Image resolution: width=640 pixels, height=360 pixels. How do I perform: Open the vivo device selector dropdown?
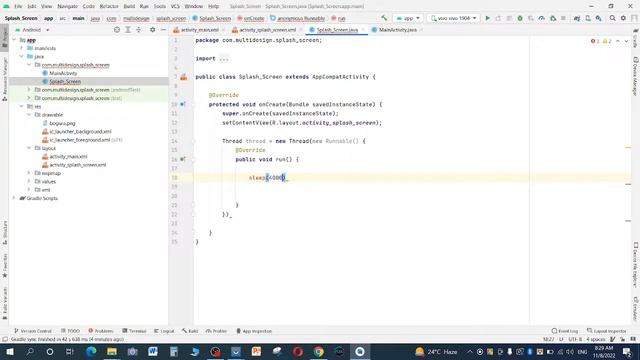[453, 18]
